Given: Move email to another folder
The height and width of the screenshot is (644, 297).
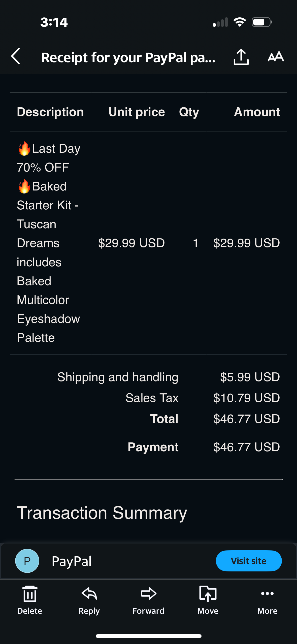Looking at the screenshot, I should point(208,600).
